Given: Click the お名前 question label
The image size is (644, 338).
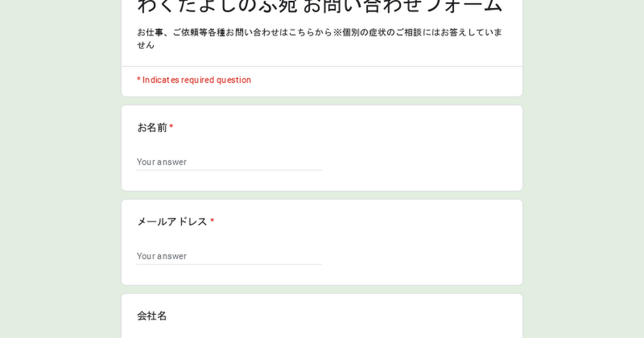Looking at the screenshot, I should [x=152, y=128].
